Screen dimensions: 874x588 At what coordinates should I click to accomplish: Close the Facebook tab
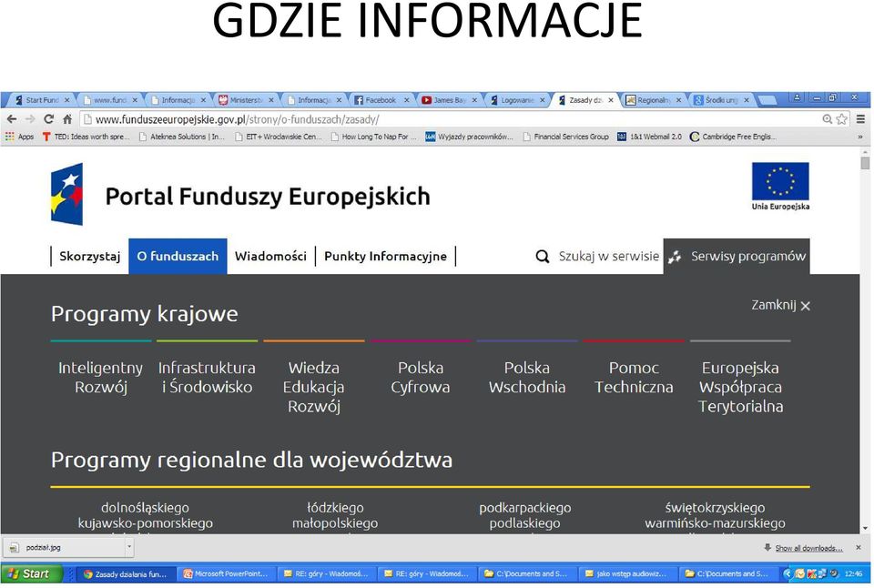click(x=406, y=100)
